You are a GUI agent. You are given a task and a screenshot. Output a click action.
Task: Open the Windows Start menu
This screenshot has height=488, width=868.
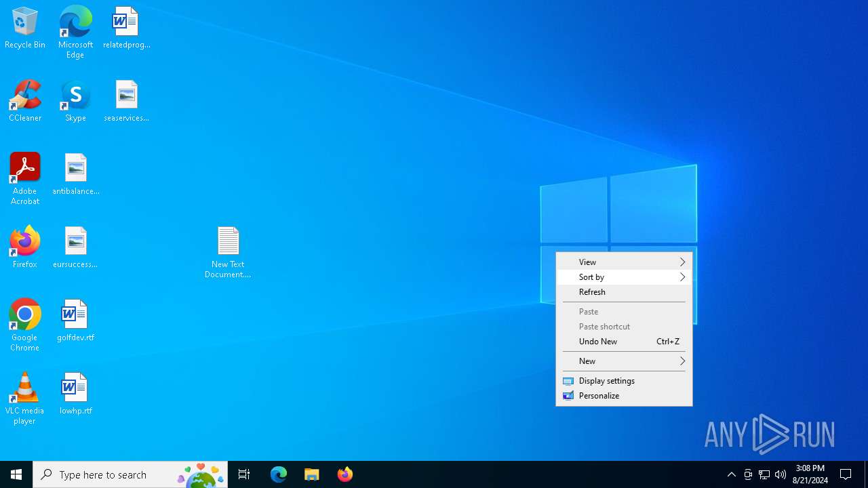[x=16, y=474]
